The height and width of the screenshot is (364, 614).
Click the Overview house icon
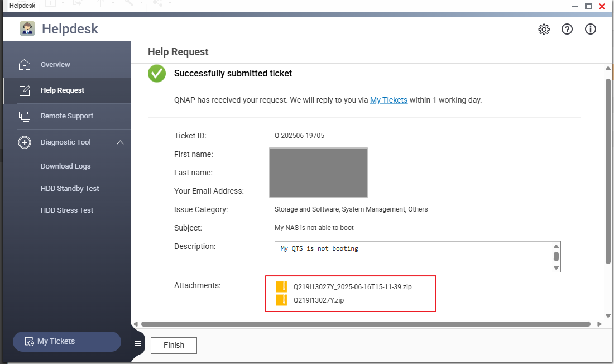point(25,65)
